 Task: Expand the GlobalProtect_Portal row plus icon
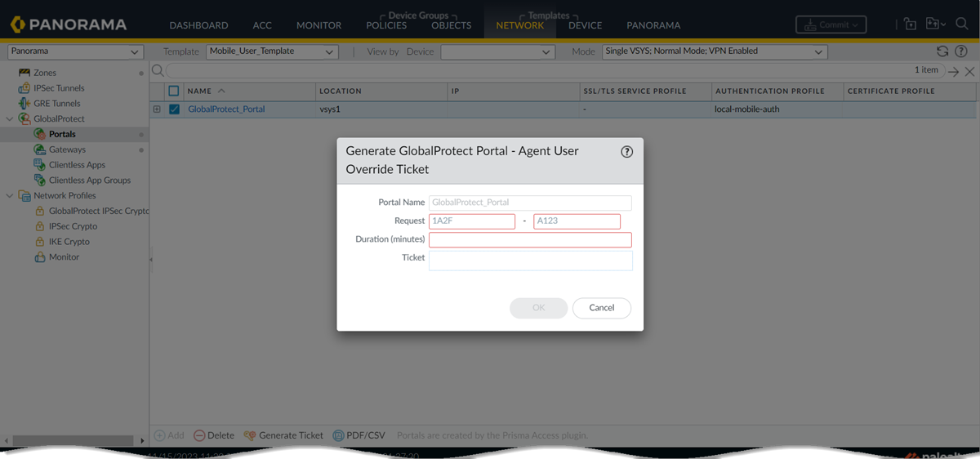157,109
